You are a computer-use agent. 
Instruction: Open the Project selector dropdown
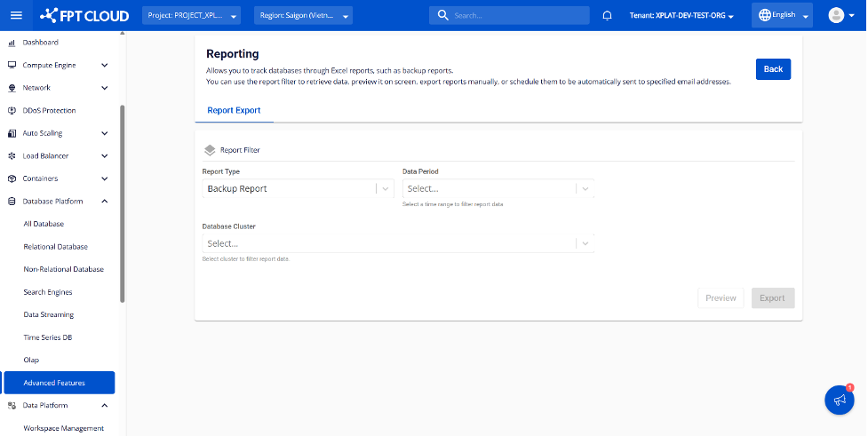tap(190, 16)
